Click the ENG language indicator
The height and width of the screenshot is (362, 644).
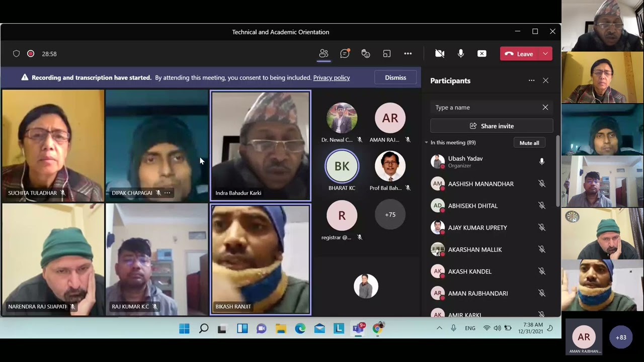[x=470, y=328]
